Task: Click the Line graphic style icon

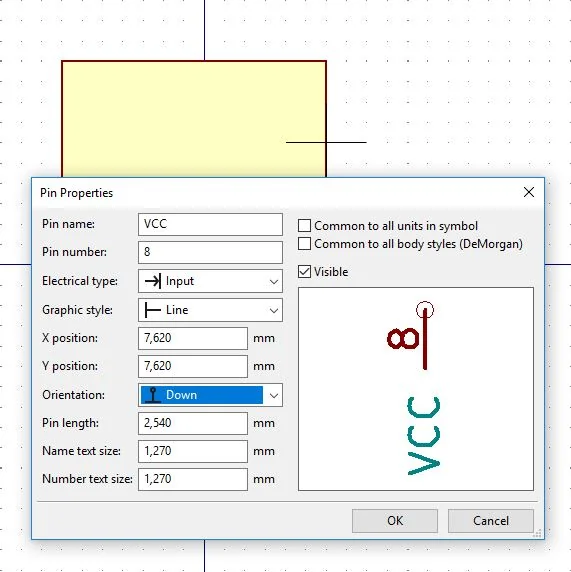Action: pos(153,310)
